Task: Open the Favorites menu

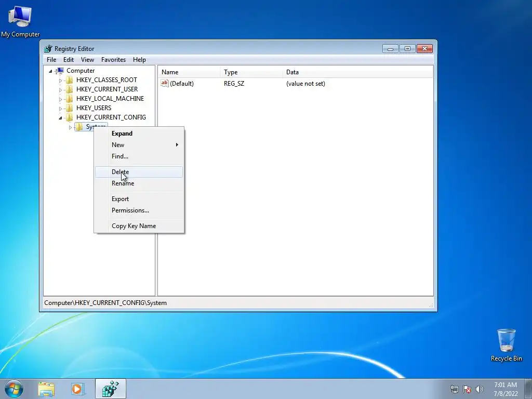Action: coord(113,60)
